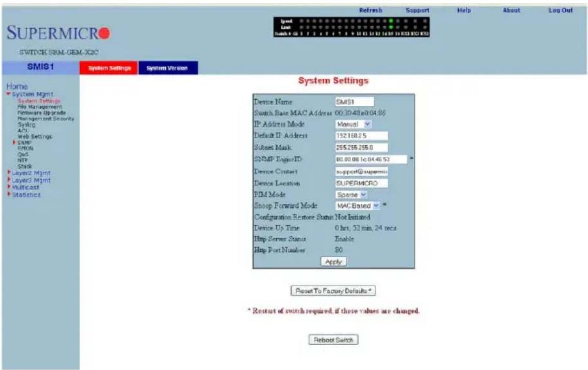Click Reset To Factory Defaults
Screen dimensions: 588x370
(333, 291)
